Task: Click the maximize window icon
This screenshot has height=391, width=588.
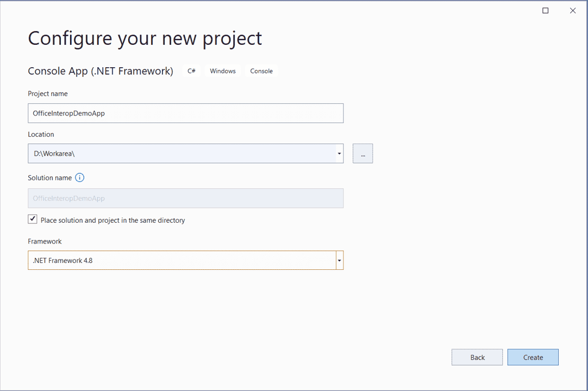Action: pyautogui.click(x=545, y=10)
